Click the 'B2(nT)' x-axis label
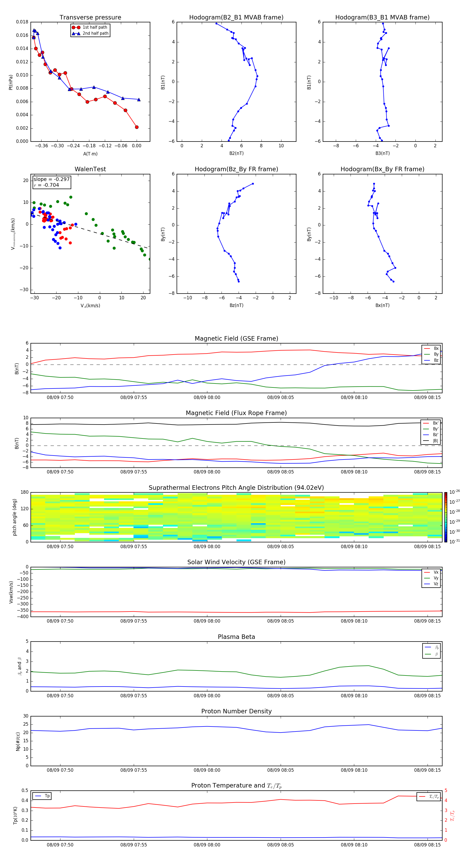This screenshot has width=473, height=868. point(236,153)
